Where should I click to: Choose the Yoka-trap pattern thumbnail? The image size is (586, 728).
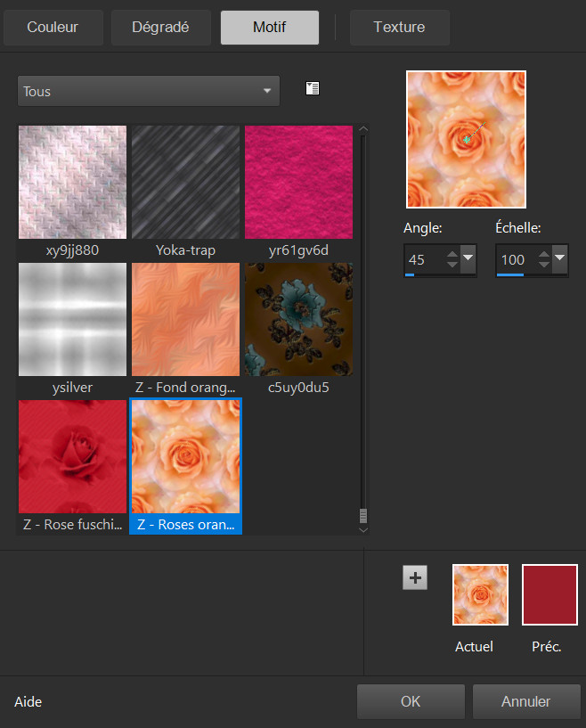185,182
